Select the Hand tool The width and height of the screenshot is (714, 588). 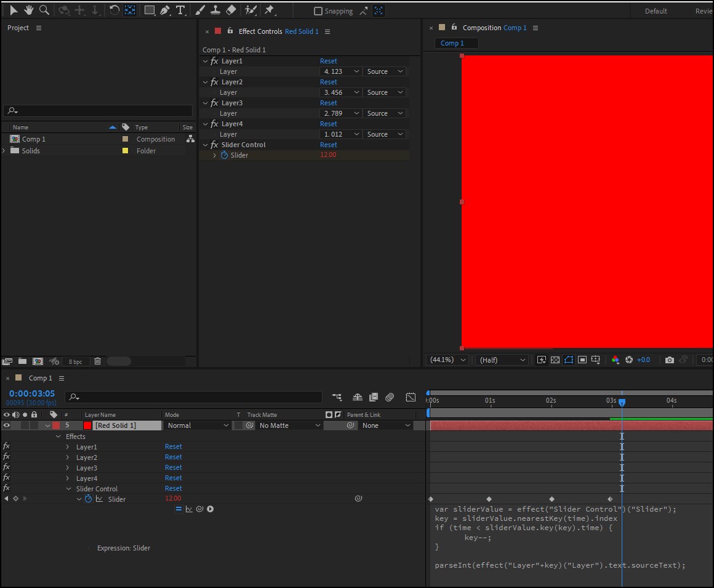pyautogui.click(x=28, y=10)
